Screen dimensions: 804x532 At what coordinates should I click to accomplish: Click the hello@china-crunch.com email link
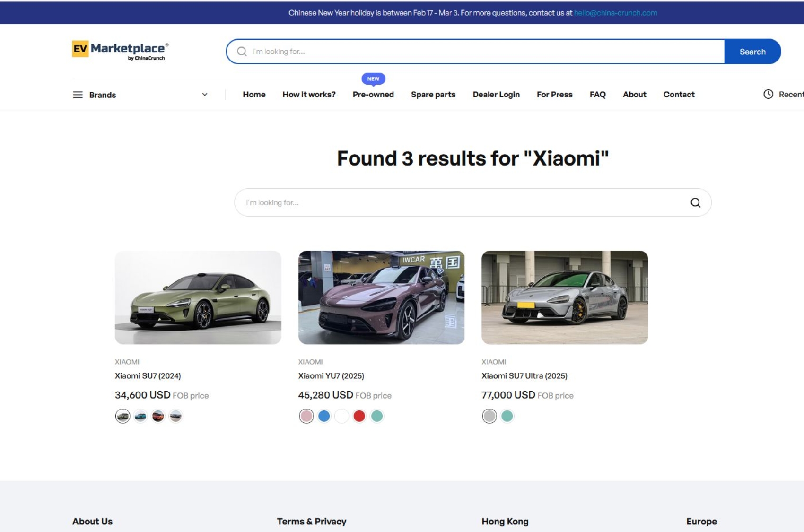click(x=615, y=13)
